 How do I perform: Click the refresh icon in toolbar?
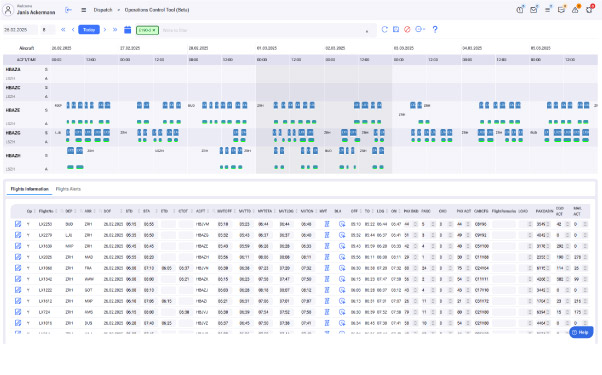pos(384,30)
